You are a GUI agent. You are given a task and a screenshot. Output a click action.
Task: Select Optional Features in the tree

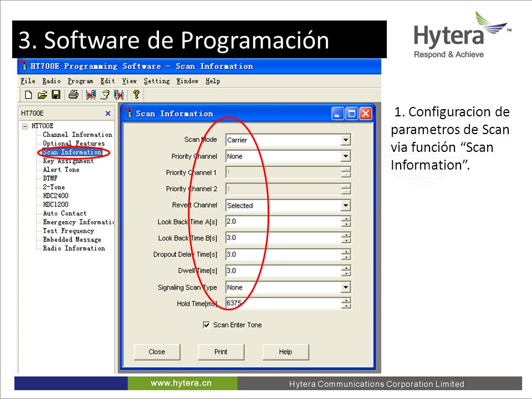pyautogui.click(x=74, y=144)
